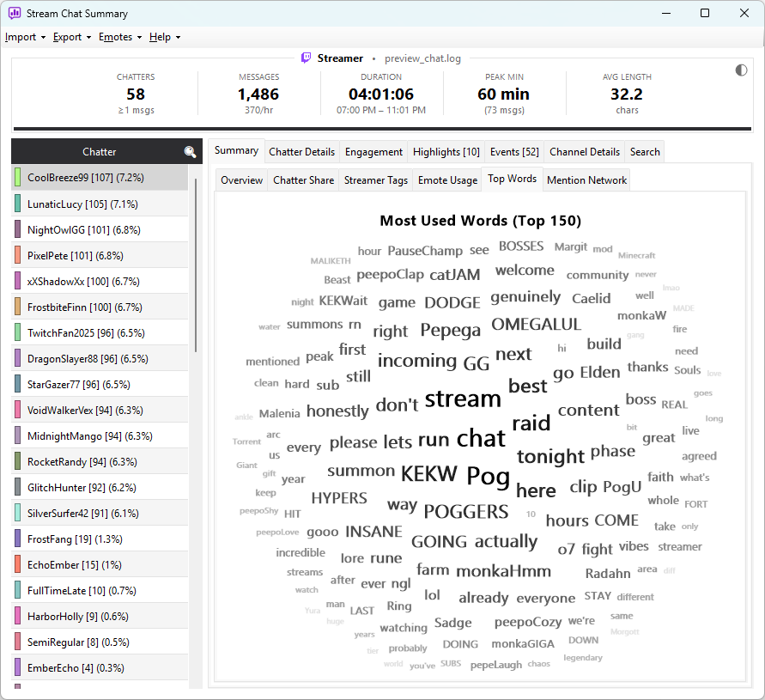Viewport: 765px width, 700px height.
Task: Click the chatter search magnifier icon
Action: [190, 152]
